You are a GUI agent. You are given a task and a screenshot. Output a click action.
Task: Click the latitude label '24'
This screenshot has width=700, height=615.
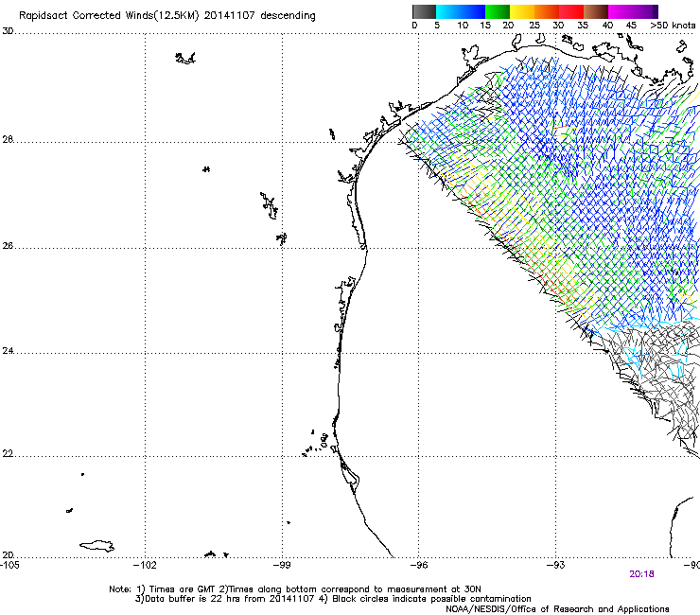[x=8, y=351]
